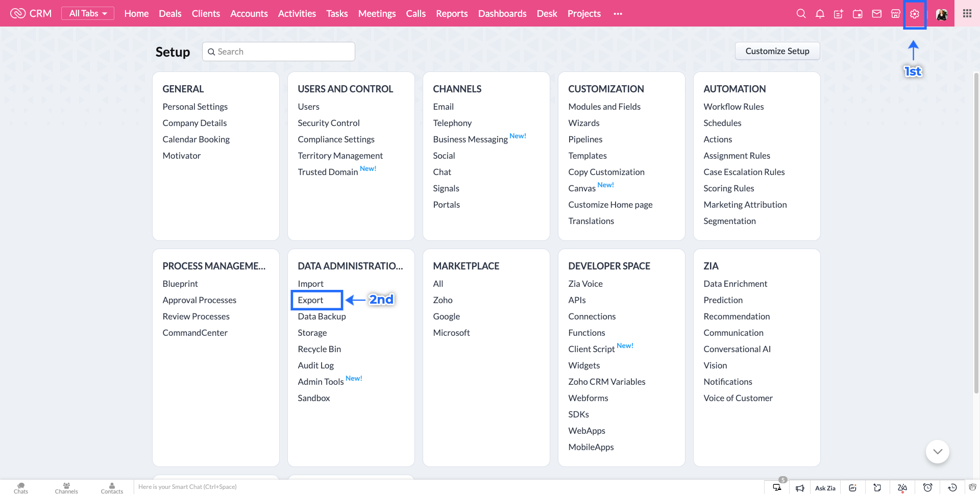Click the highlighted Settings gear icon
The height and width of the screenshot is (494, 980).
click(x=914, y=14)
